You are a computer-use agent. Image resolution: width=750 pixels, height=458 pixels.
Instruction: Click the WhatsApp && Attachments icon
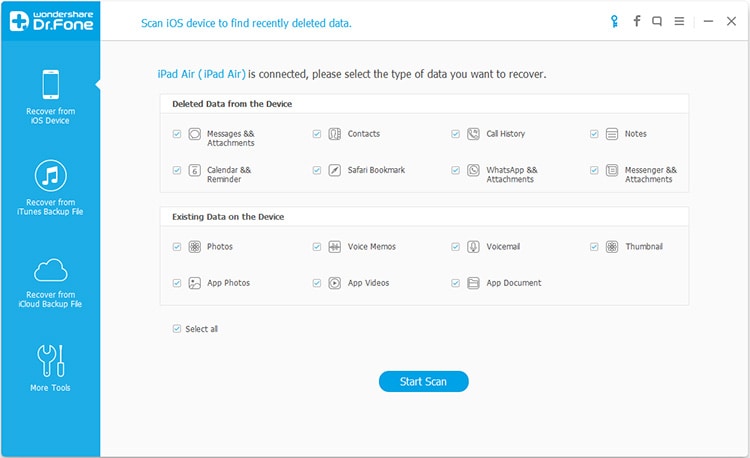pyautogui.click(x=473, y=171)
